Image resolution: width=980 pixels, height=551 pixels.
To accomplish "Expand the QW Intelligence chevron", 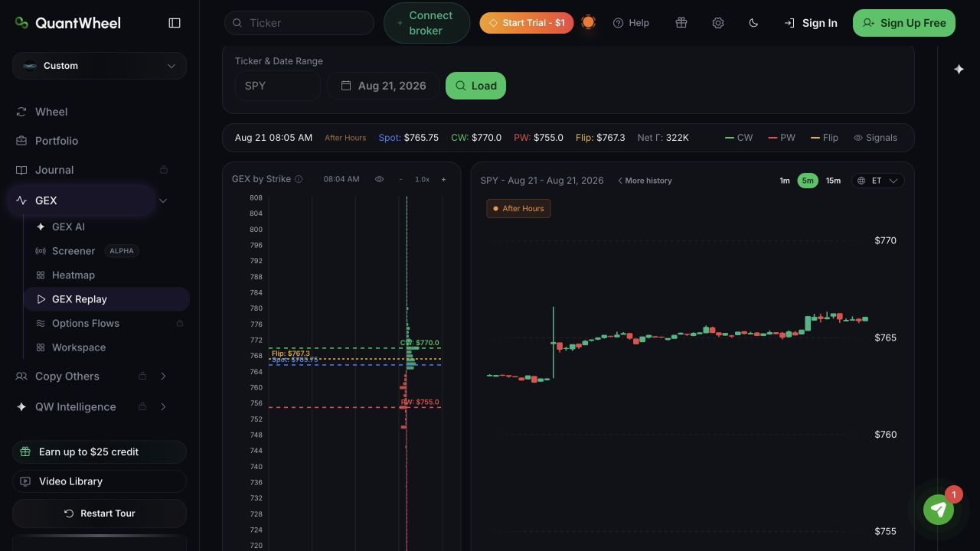I will coord(163,406).
